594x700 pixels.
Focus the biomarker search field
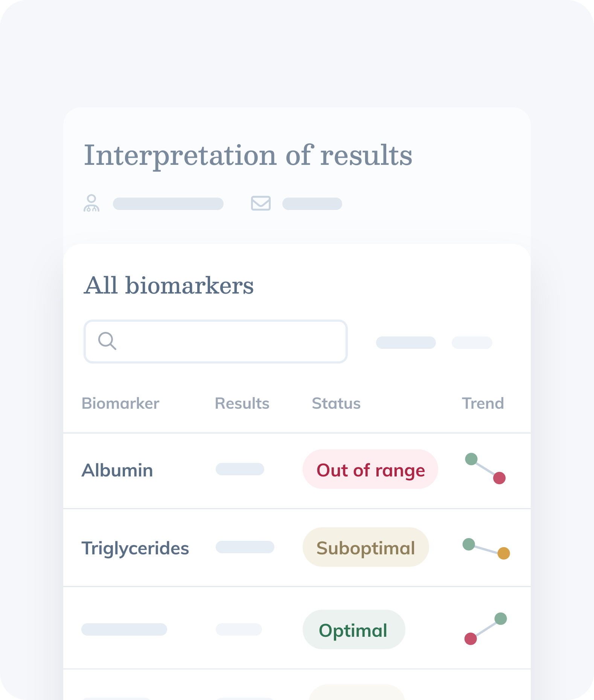226,341
